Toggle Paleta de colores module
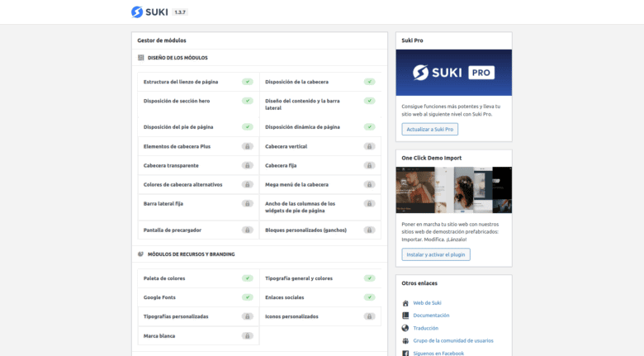644x356 pixels. tap(247, 278)
